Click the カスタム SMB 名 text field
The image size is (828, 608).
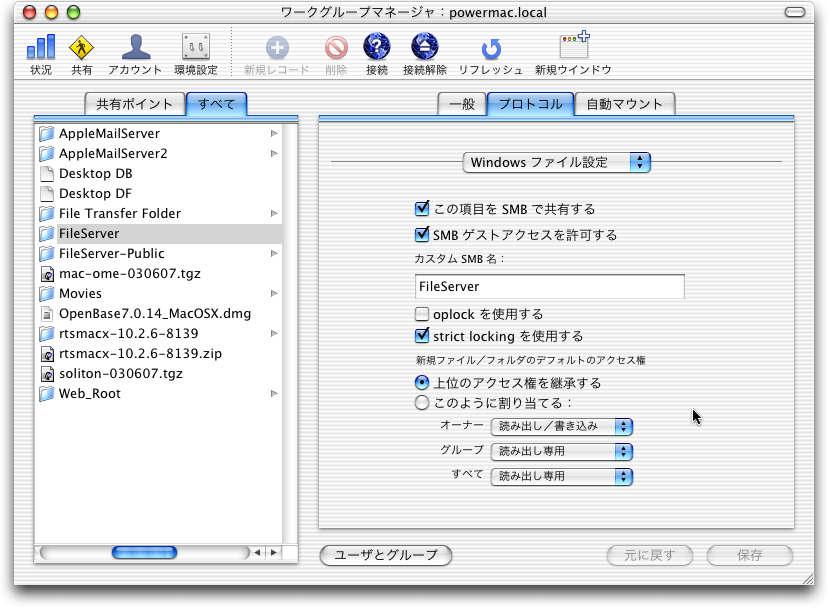(549, 287)
